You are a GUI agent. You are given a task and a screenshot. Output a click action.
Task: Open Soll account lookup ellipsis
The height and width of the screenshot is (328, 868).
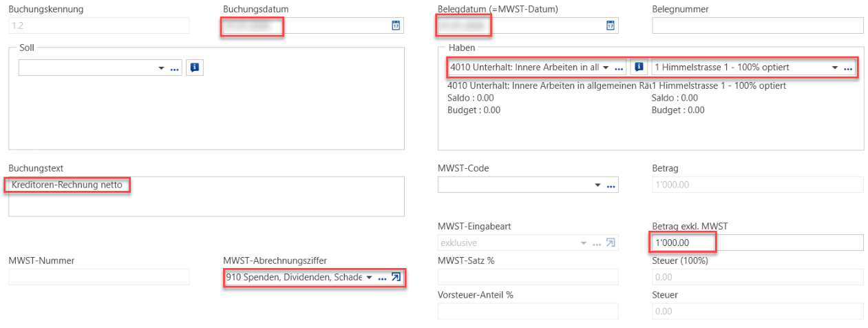[175, 68]
